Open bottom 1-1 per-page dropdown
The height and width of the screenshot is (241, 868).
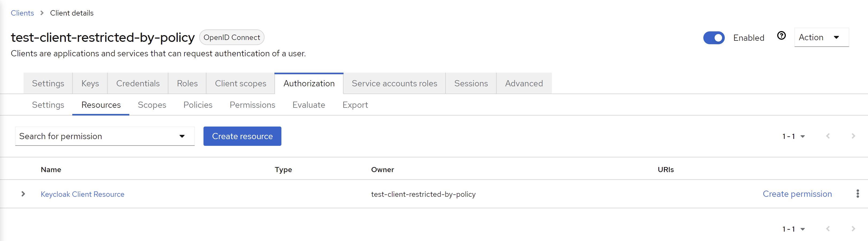(x=793, y=229)
